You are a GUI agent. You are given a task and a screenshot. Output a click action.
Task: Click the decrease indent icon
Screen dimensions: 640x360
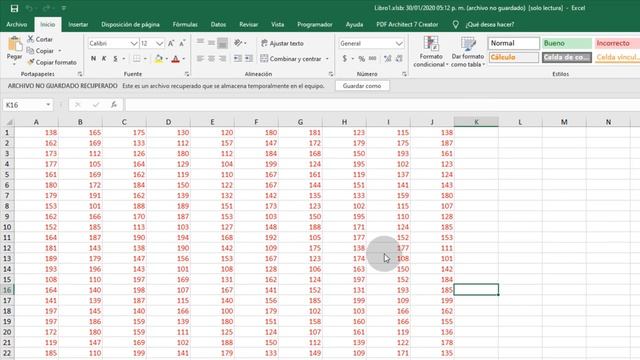tap(238, 59)
